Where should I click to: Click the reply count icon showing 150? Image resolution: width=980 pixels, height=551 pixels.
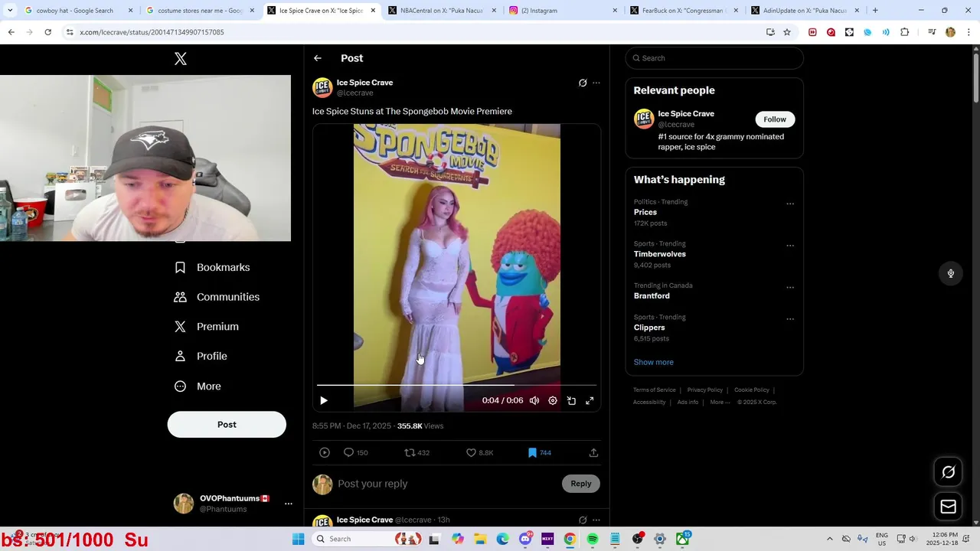point(355,452)
